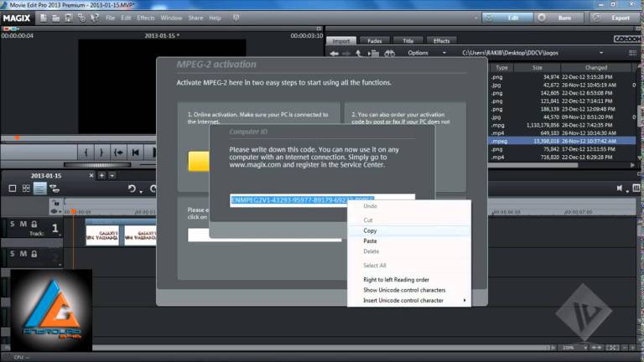Open the Share menu
Viewport: 644px width, 362px height.
tap(195, 18)
